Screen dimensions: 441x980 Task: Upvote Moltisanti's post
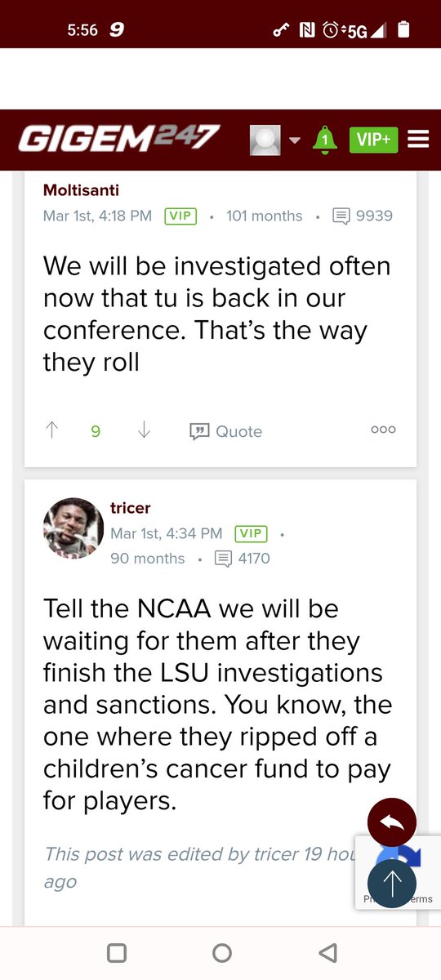(52, 430)
